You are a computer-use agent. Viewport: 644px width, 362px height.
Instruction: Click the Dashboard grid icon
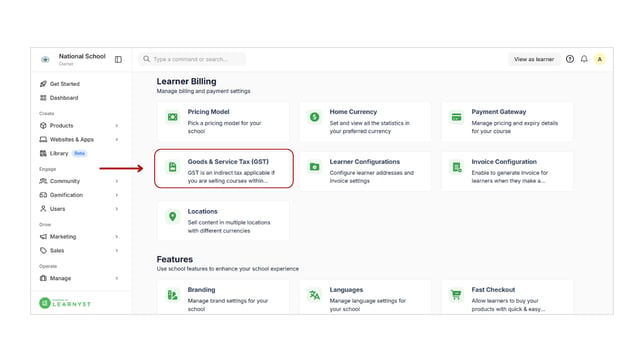(x=43, y=98)
